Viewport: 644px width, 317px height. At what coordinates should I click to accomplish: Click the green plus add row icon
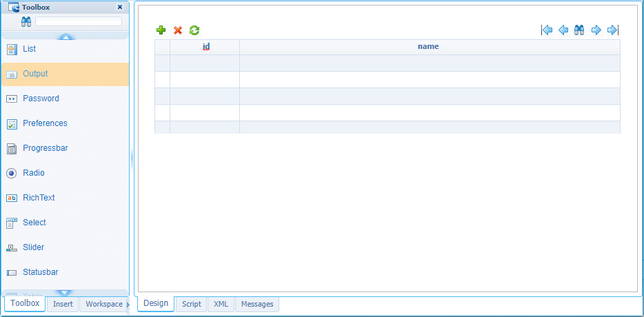(161, 30)
